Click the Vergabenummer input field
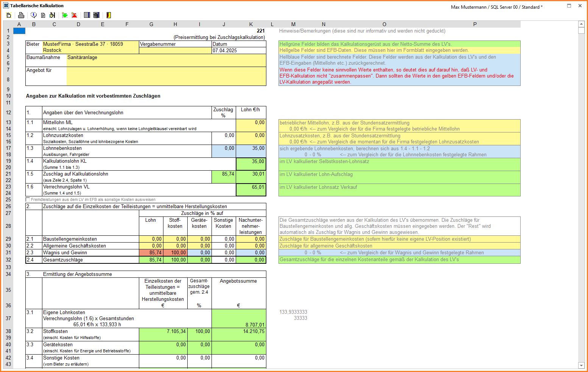 (175, 50)
